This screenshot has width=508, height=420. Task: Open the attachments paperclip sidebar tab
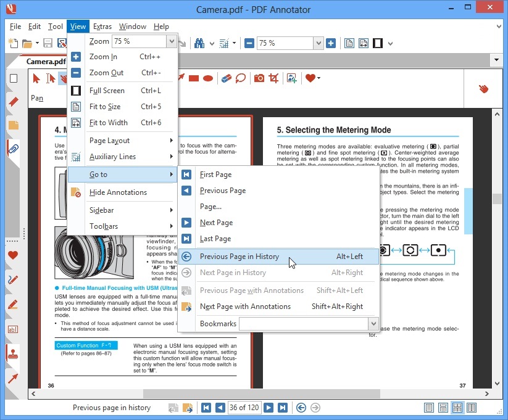click(x=12, y=148)
